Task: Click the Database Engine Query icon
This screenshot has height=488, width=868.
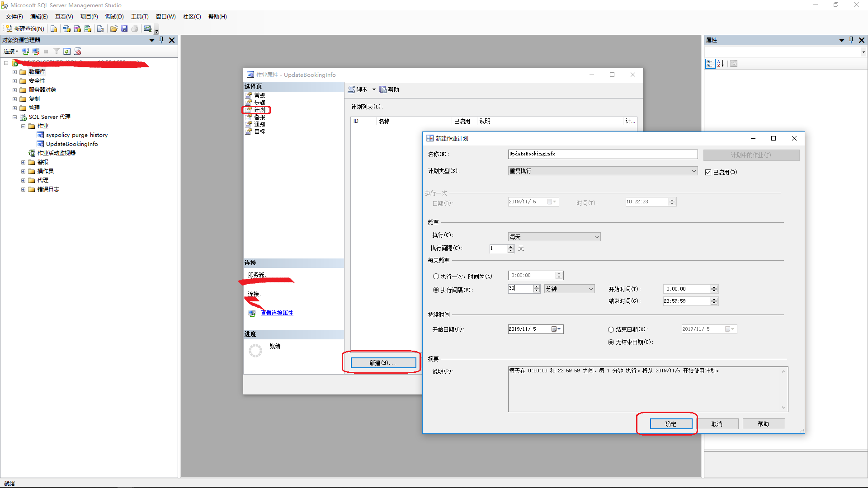Action: 54,28
